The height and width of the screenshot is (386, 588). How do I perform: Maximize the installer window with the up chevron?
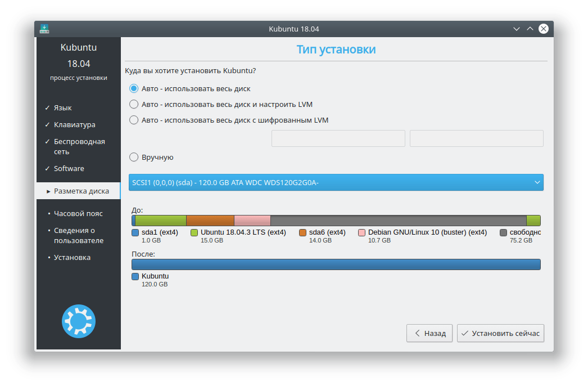pyautogui.click(x=530, y=29)
